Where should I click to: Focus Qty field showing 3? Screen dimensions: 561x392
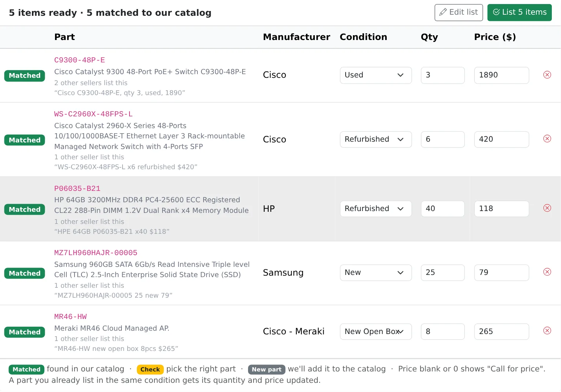pyautogui.click(x=442, y=75)
